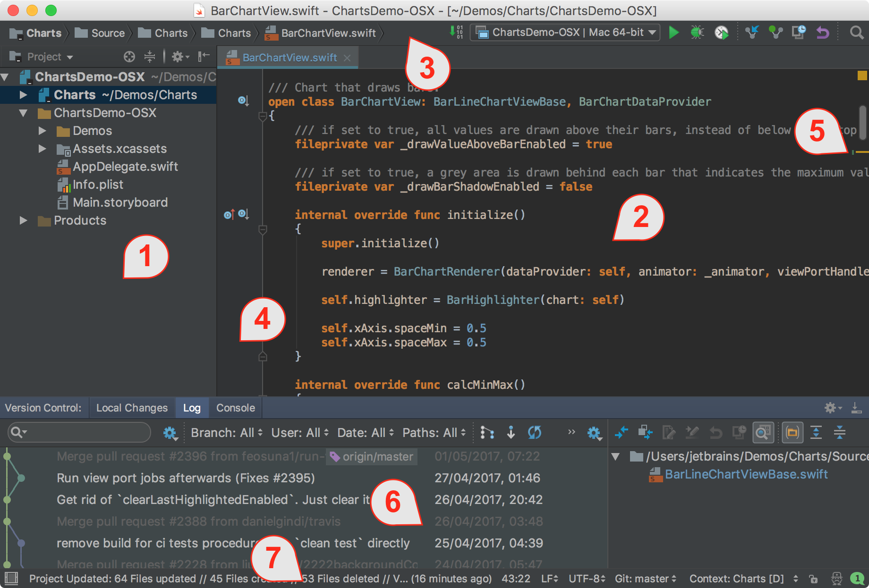
Task: Click the Commit Changes VCS icon
Action: click(775, 33)
